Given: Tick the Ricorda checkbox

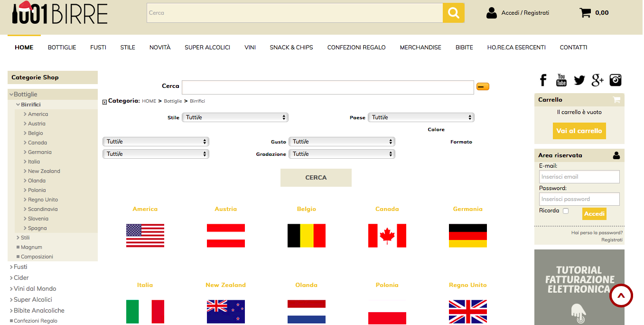Looking at the screenshot, I should coord(566,211).
